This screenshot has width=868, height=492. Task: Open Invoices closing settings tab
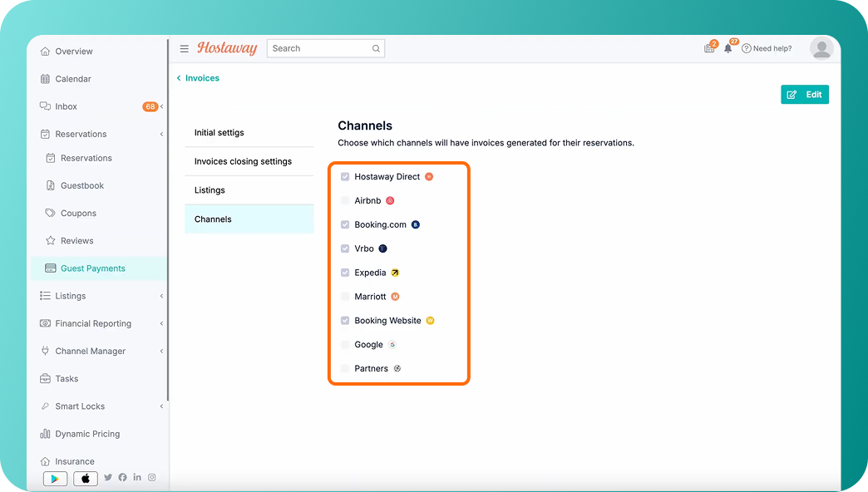pyautogui.click(x=249, y=161)
